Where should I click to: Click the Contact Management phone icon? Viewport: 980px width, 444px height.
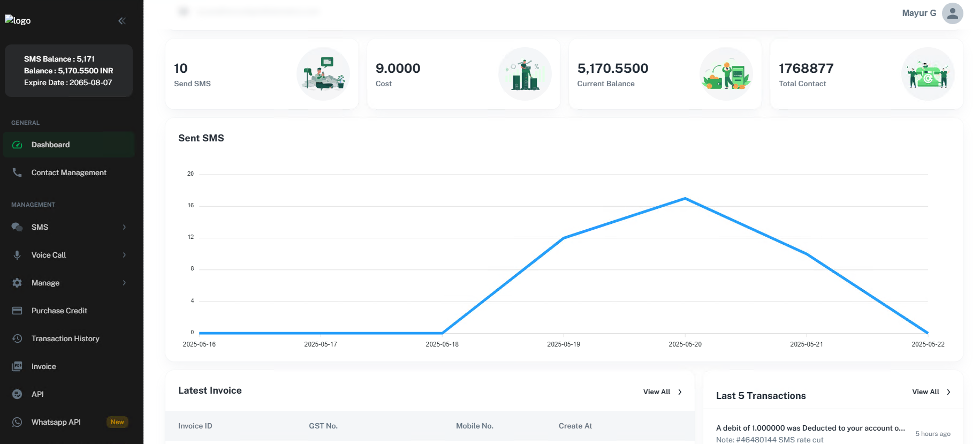17,172
